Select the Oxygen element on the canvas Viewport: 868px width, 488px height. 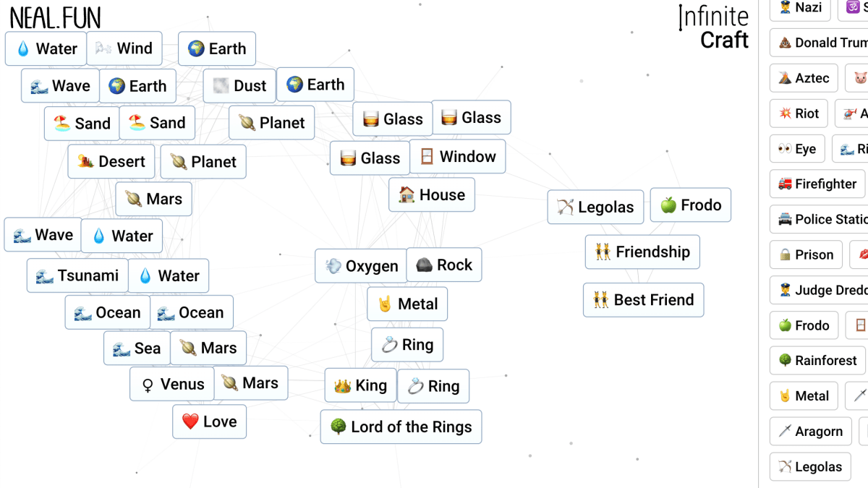(362, 266)
